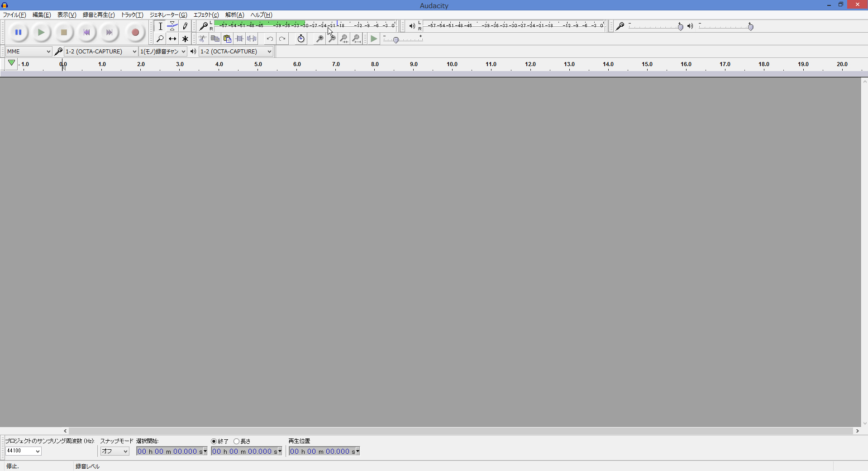Click the Redo arrow icon
This screenshot has width=868, height=471.
pos(282,38)
